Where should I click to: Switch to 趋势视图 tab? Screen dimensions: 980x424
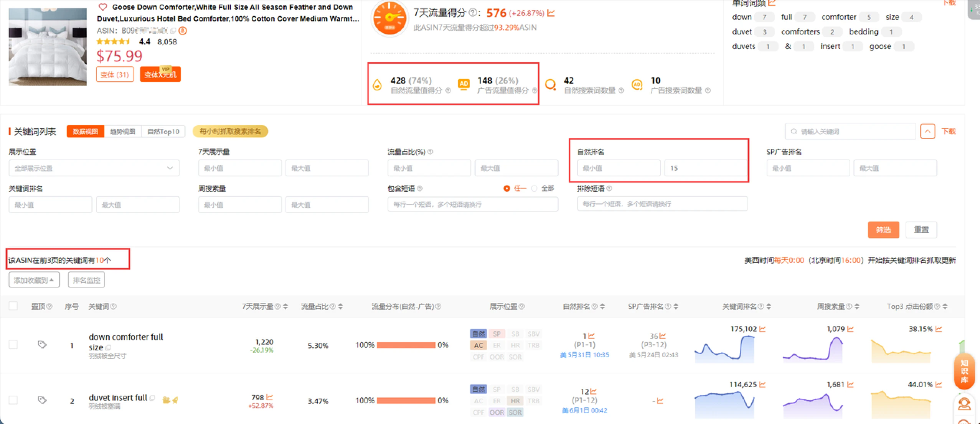coord(123,131)
